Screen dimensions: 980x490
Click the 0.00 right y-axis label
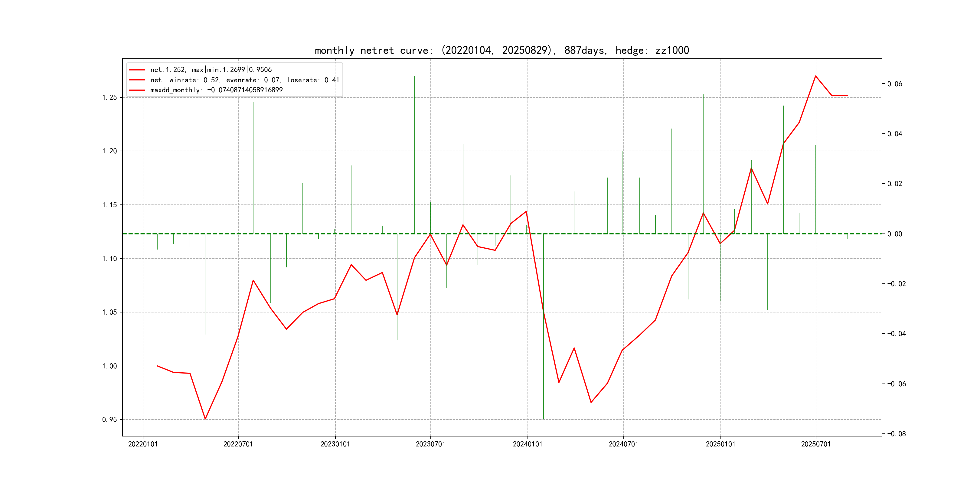coord(894,234)
